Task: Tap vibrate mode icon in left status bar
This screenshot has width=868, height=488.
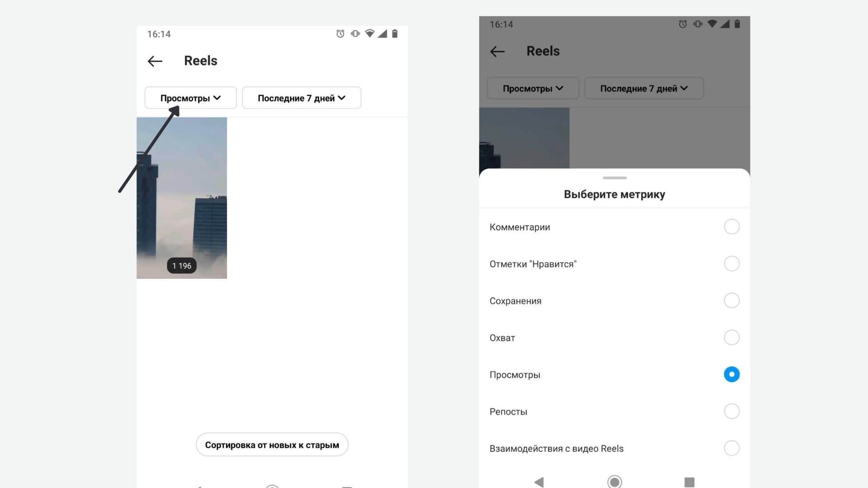Action: tap(355, 33)
